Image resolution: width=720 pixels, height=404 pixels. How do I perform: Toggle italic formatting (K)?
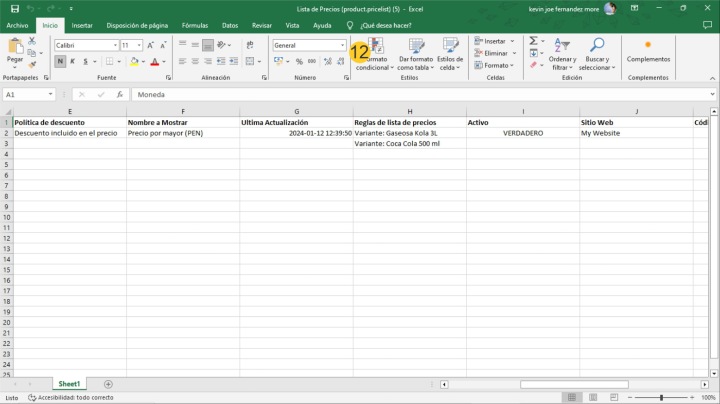pyautogui.click(x=73, y=62)
